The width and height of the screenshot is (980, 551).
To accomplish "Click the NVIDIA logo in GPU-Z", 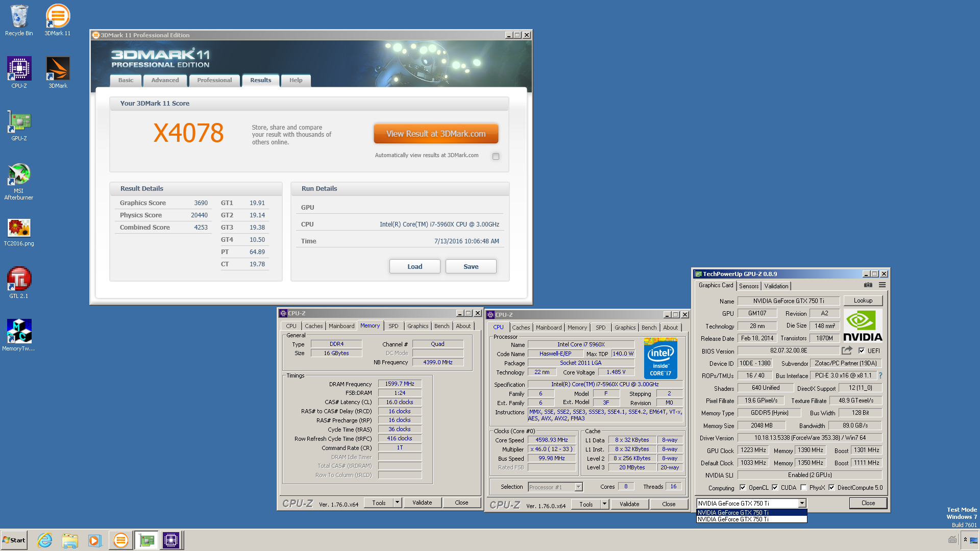I will [x=863, y=326].
